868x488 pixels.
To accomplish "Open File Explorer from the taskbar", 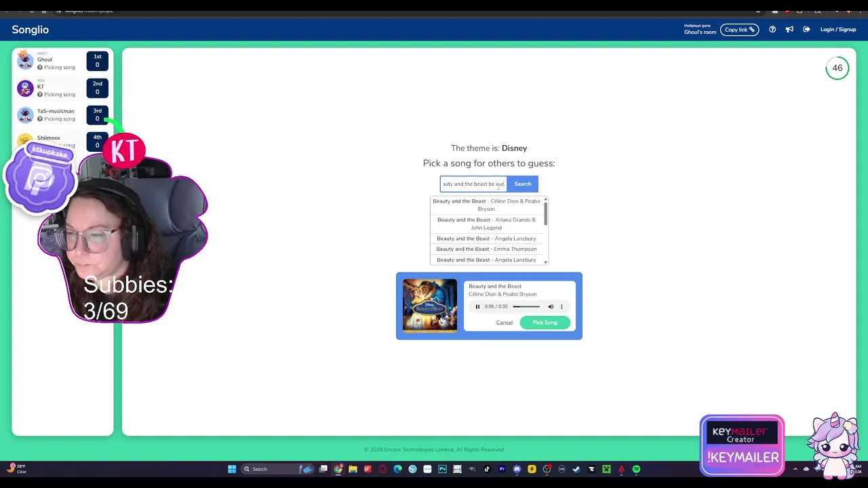I will coord(353,469).
